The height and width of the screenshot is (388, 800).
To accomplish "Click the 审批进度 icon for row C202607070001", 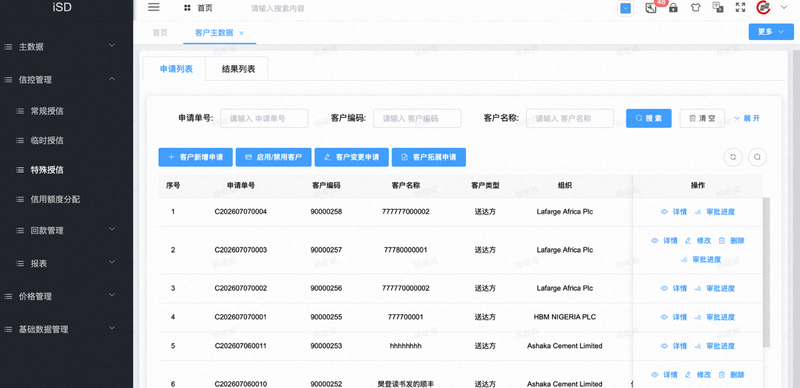I will [697, 317].
